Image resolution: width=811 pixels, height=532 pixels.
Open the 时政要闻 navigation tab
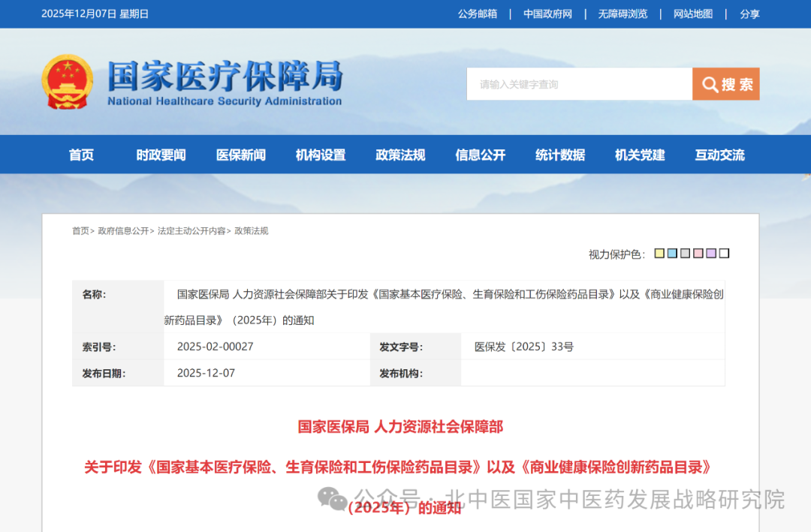[161, 155]
